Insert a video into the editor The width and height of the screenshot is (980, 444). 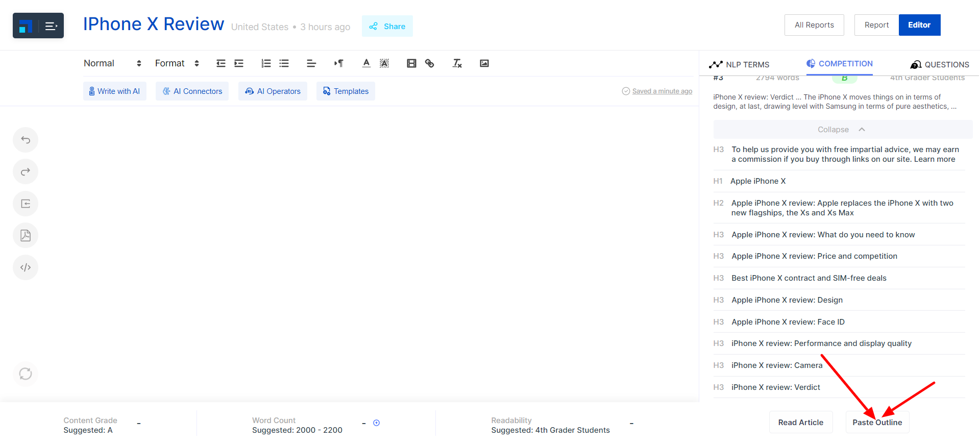click(411, 63)
